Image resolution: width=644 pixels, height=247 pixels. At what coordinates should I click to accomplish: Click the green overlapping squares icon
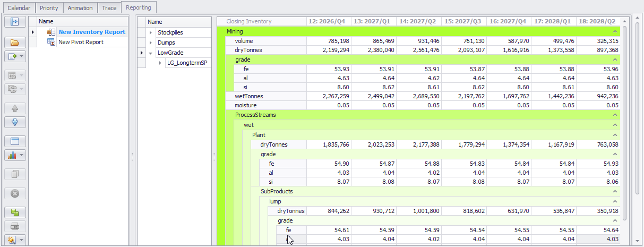[15, 212]
